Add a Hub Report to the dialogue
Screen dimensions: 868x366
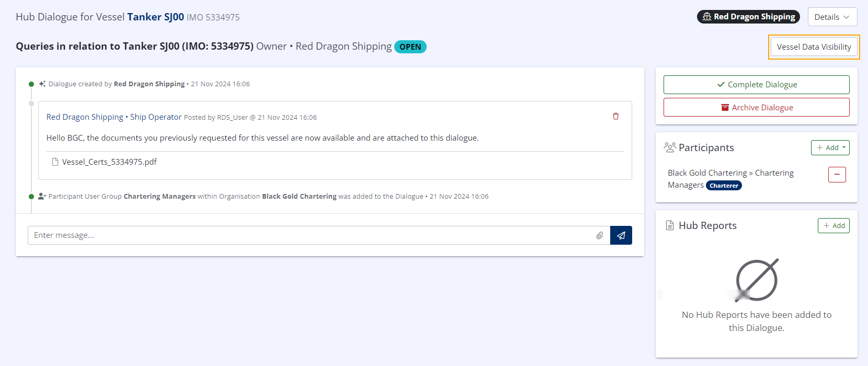[833, 226]
